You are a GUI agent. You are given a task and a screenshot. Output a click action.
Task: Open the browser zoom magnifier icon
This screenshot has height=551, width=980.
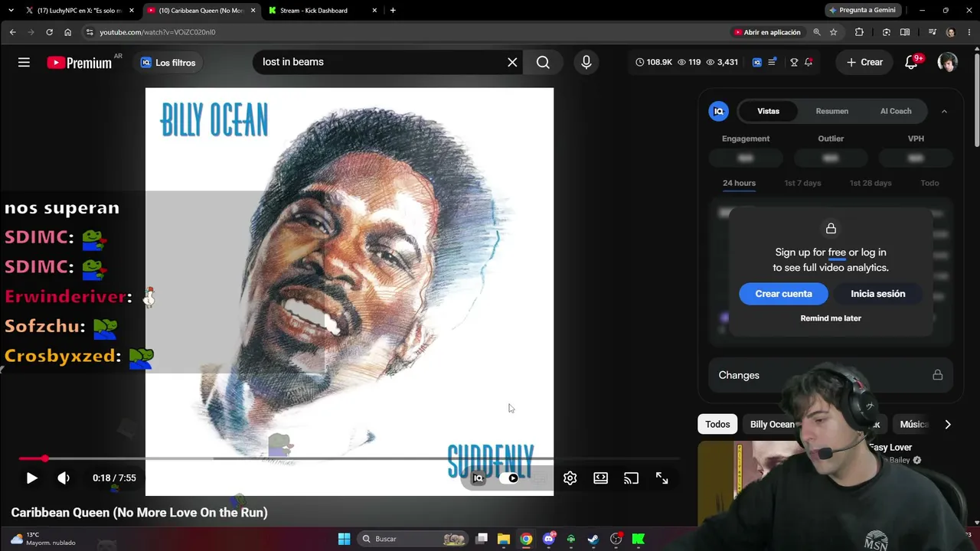[x=817, y=32]
